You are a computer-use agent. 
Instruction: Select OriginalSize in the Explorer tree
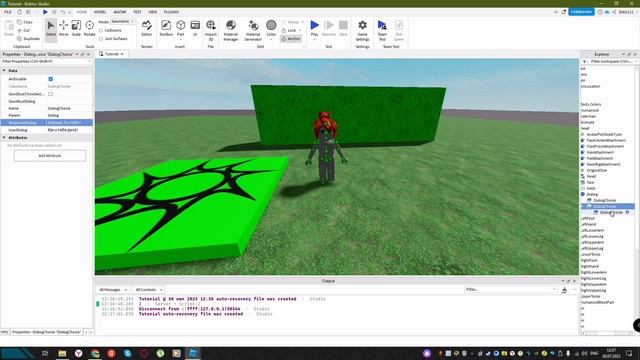pyautogui.click(x=596, y=170)
